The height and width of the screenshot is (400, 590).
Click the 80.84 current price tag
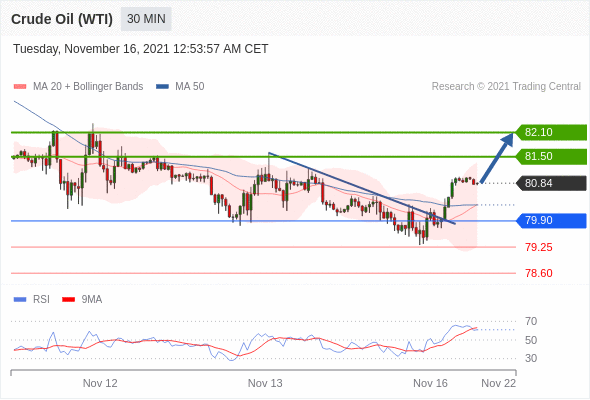coord(551,183)
